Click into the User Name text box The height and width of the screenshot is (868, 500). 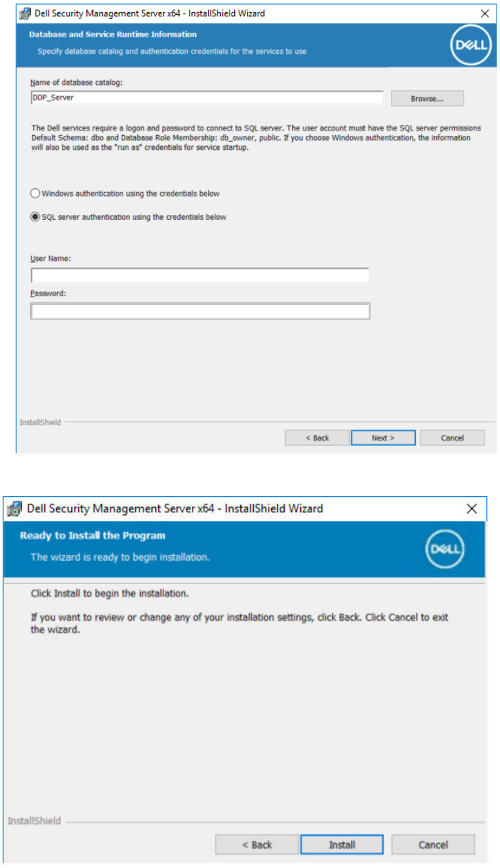click(200, 276)
